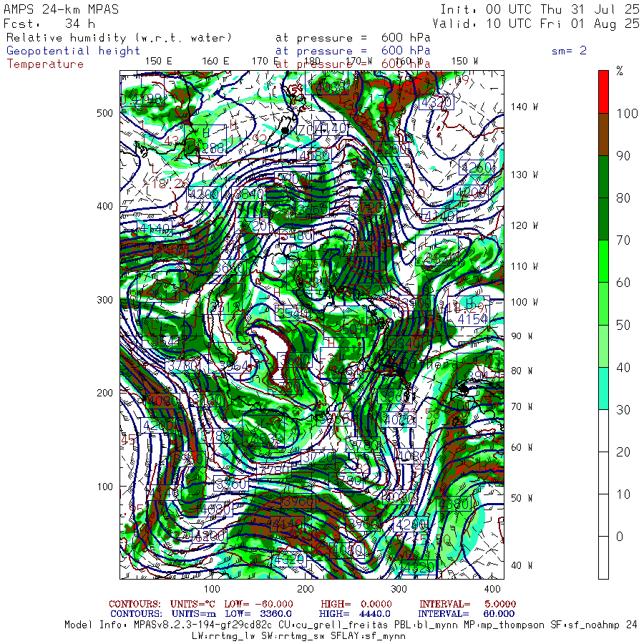Click the '140 W' longitude label
Image resolution: width=644 pixels, height=644 pixels.
[x=525, y=107]
